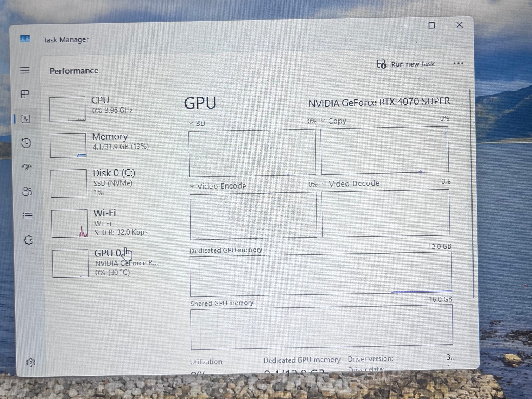
Task: Open the hamburger navigation menu
Action: click(25, 70)
